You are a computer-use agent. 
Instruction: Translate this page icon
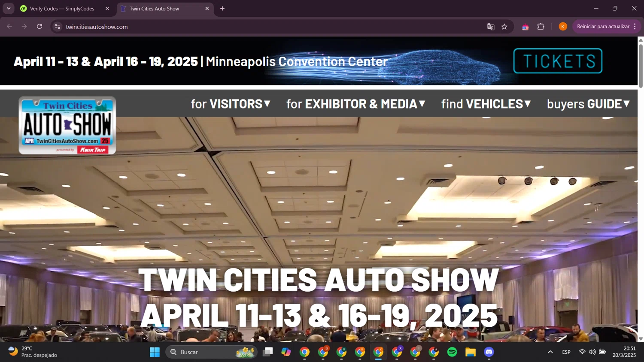point(491,27)
